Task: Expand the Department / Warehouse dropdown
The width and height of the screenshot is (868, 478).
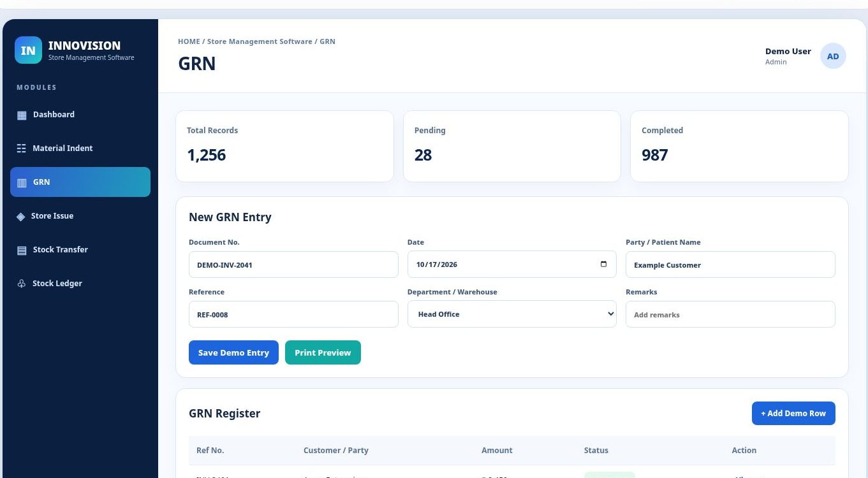Action: click(512, 314)
